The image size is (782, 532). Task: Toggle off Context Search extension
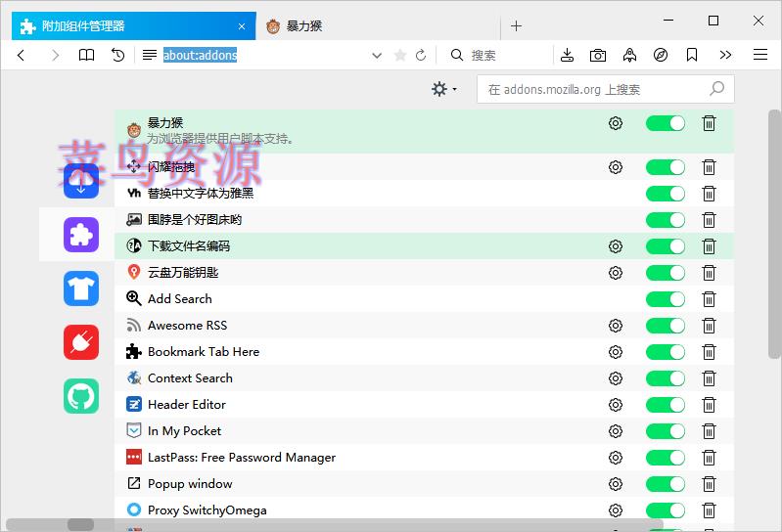click(666, 378)
